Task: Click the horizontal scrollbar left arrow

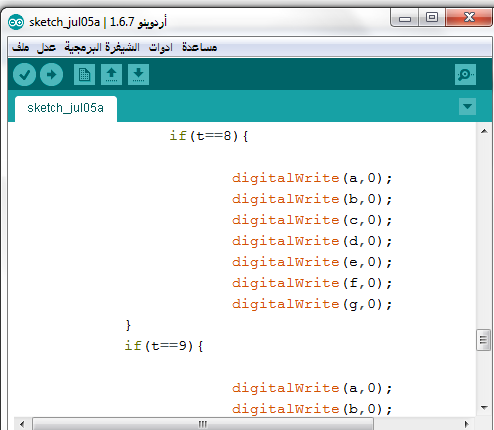Action: pos(22,424)
